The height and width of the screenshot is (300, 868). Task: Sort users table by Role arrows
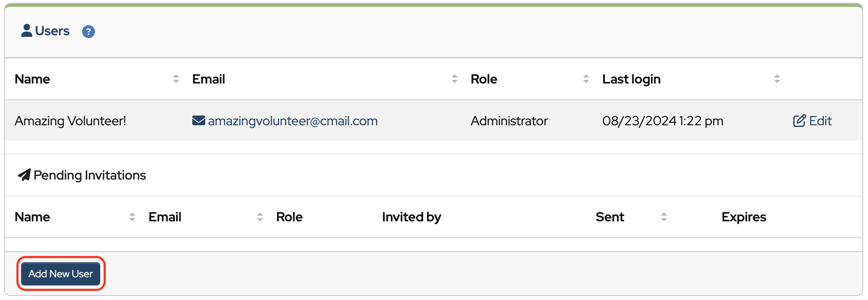[586, 79]
